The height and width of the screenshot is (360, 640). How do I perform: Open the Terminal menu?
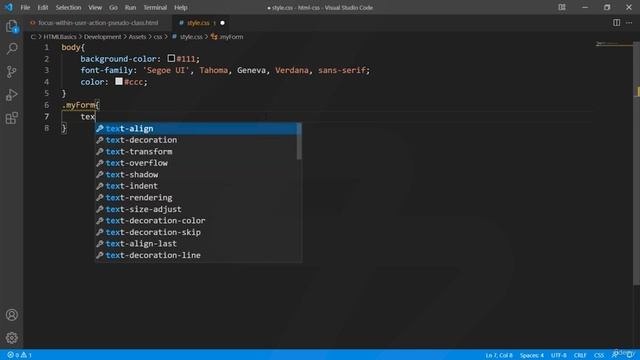(155, 7)
